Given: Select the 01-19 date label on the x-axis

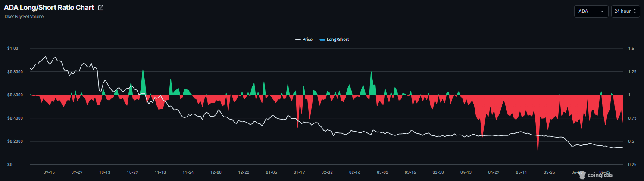Looking at the screenshot, I should (299, 172).
